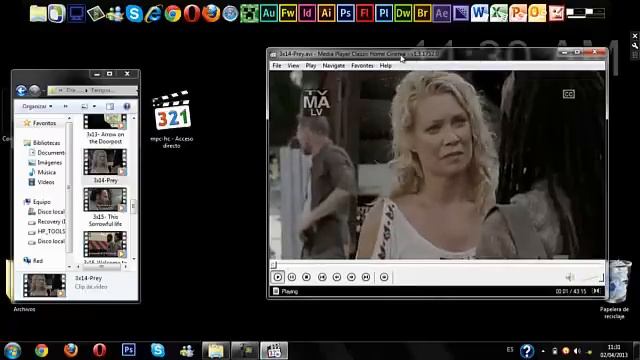Launch Adobe Illustrator from the top dock
640x360 pixels.
pos(326,13)
